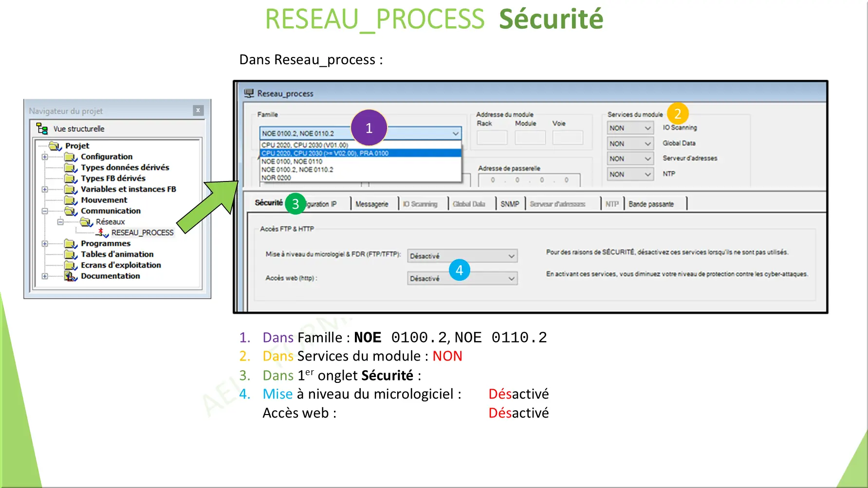
Task: Click the Programmes folder icon
Action: [71, 243]
